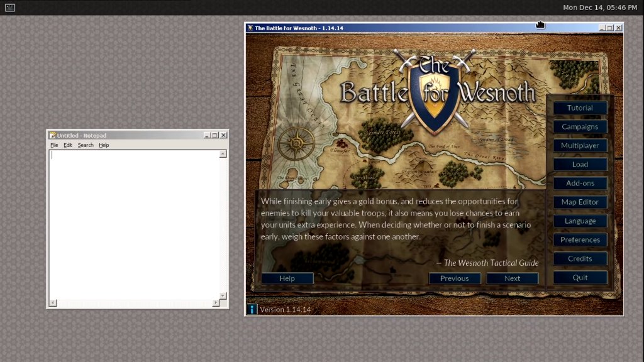
Task: Click the Load button
Action: point(580,165)
